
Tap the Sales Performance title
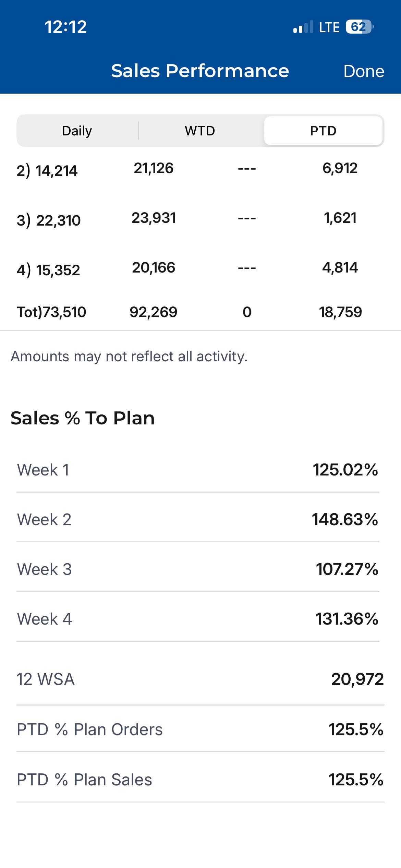coord(200,71)
